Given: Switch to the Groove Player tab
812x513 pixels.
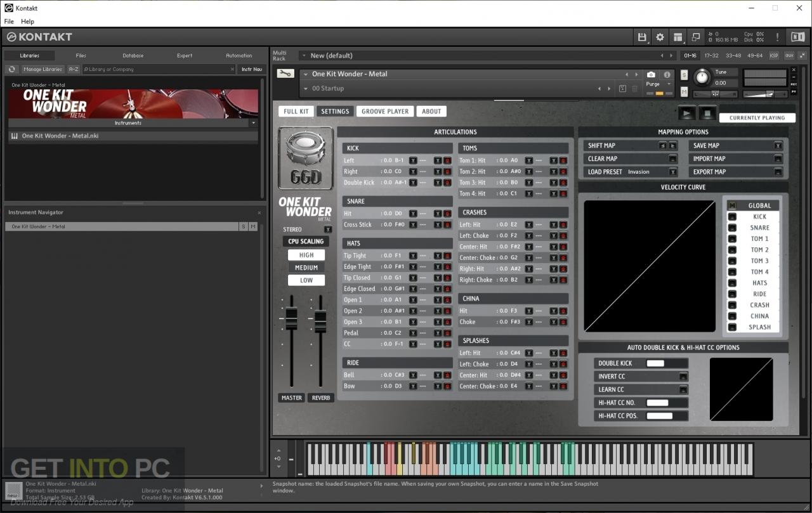Looking at the screenshot, I should (x=385, y=112).
